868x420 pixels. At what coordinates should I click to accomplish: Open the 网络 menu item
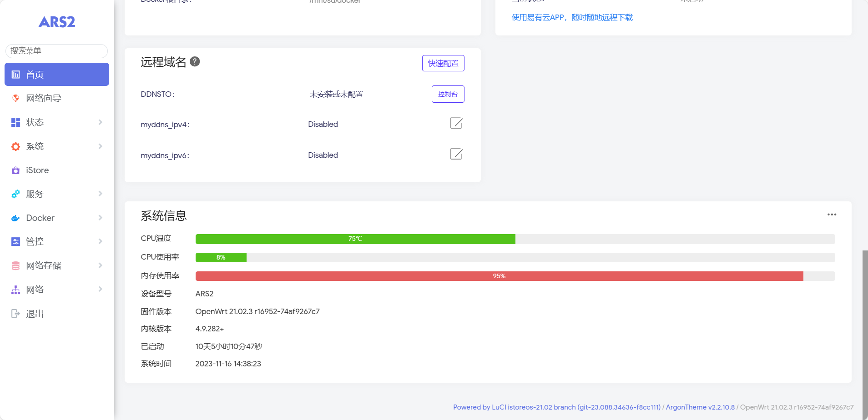click(x=35, y=290)
